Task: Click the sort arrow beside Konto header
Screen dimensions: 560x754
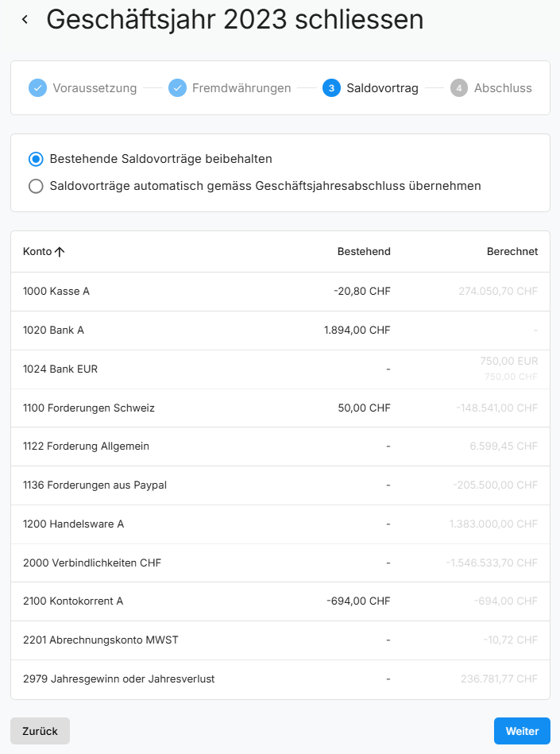Action: tap(60, 252)
